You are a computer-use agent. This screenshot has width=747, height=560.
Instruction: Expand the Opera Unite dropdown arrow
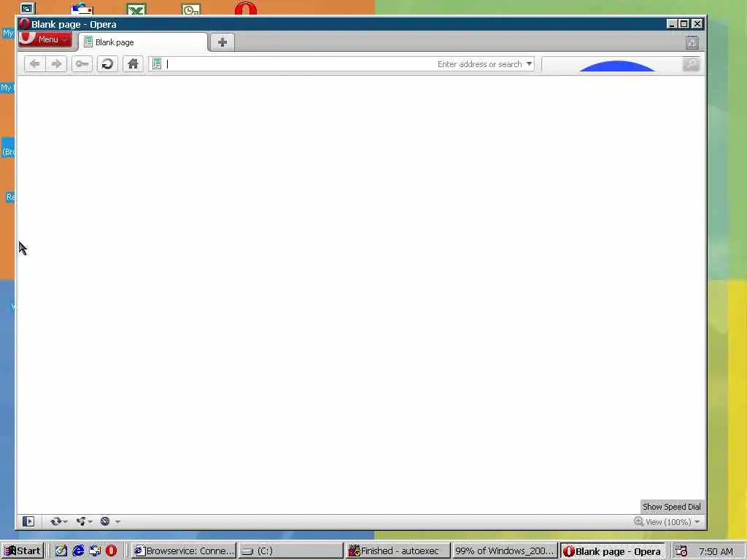coord(90,522)
